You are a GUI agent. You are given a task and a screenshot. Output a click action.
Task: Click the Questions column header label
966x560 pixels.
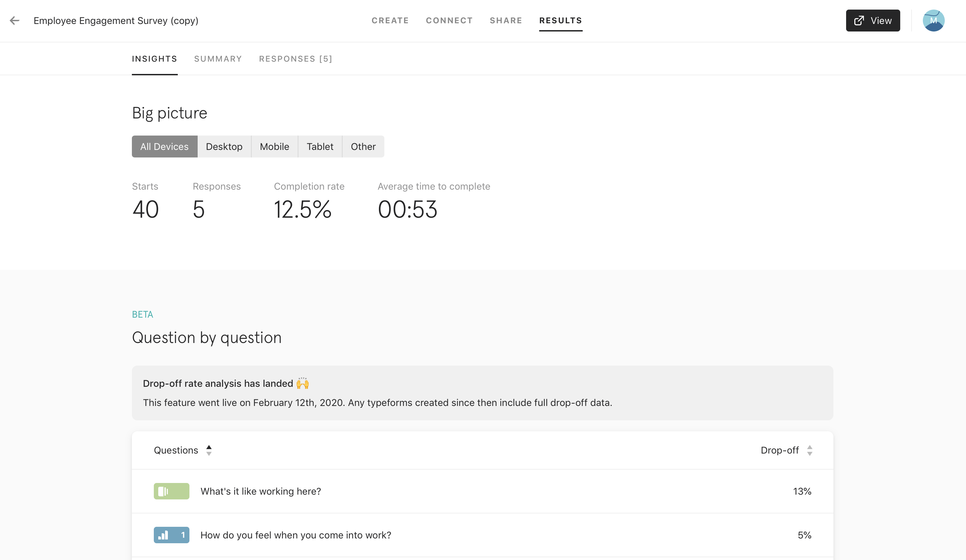[x=176, y=450]
